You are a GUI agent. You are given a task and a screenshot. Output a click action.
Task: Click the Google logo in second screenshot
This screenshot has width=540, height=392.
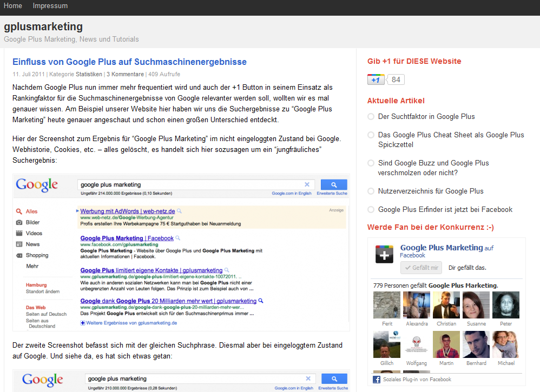click(x=42, y=380)
